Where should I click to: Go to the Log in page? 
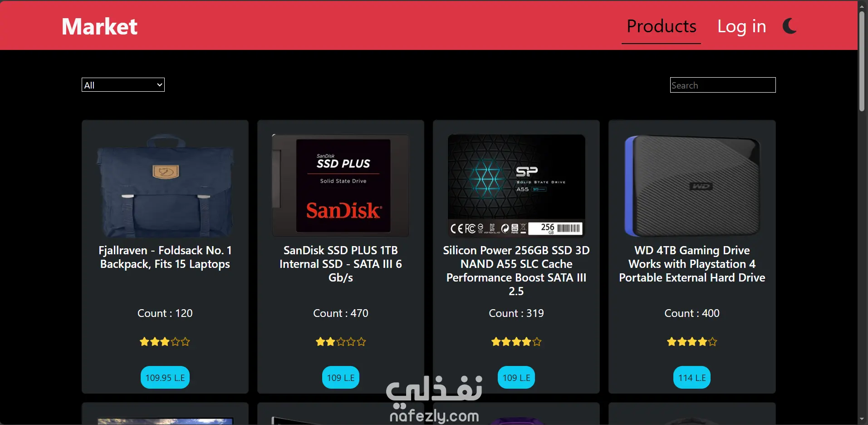point(741,27)
